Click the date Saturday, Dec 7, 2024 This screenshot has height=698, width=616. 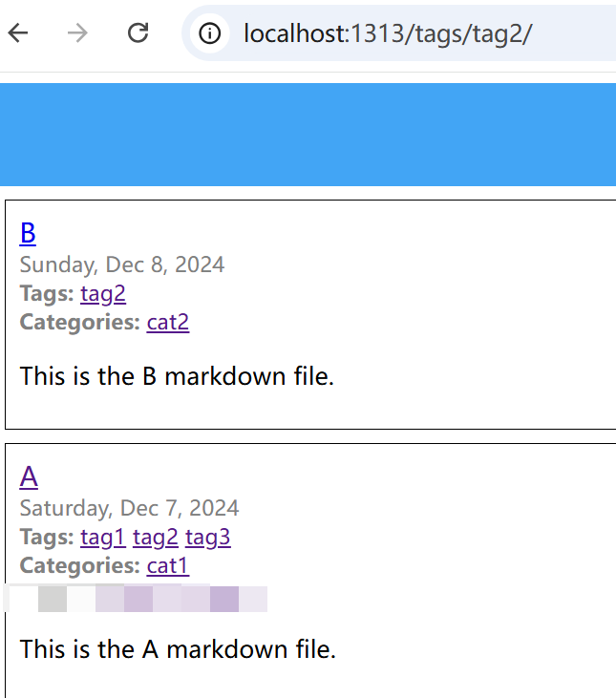(130, 508)
